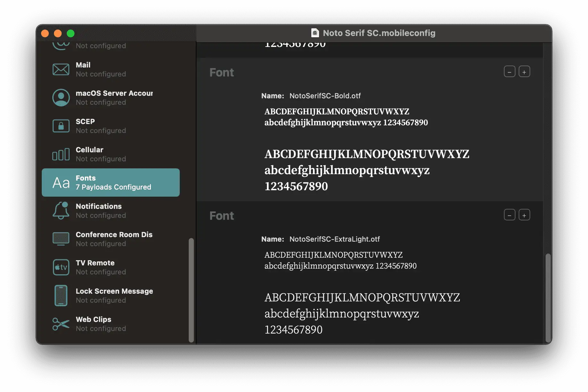Click the large Bold font alphabet preview

(367, 170)
